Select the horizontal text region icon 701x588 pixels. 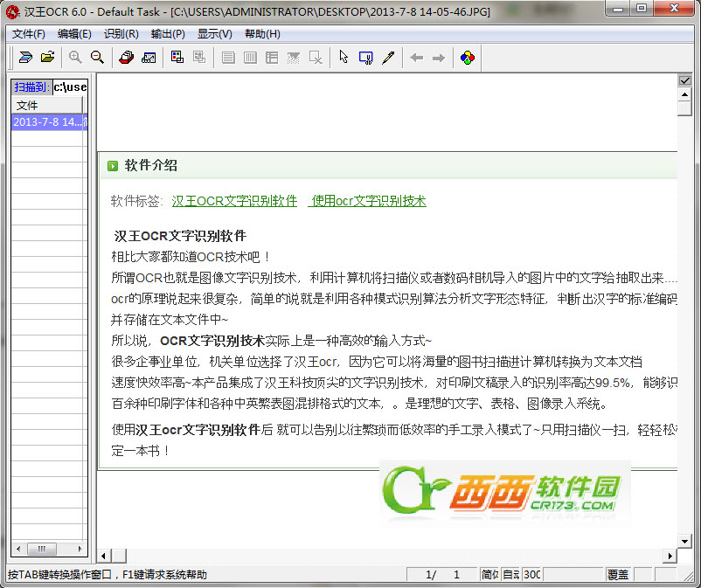(x=228, y=57)
